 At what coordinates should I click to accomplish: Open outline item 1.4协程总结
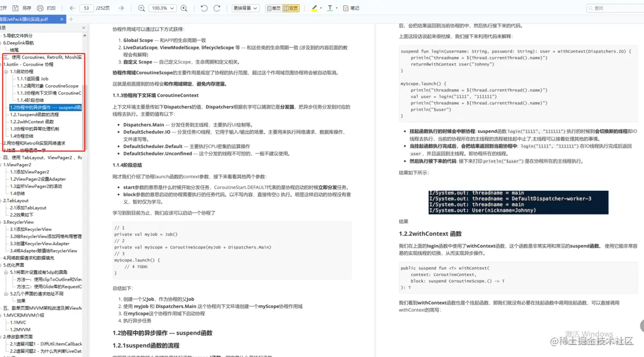click(x=22, y=136)
